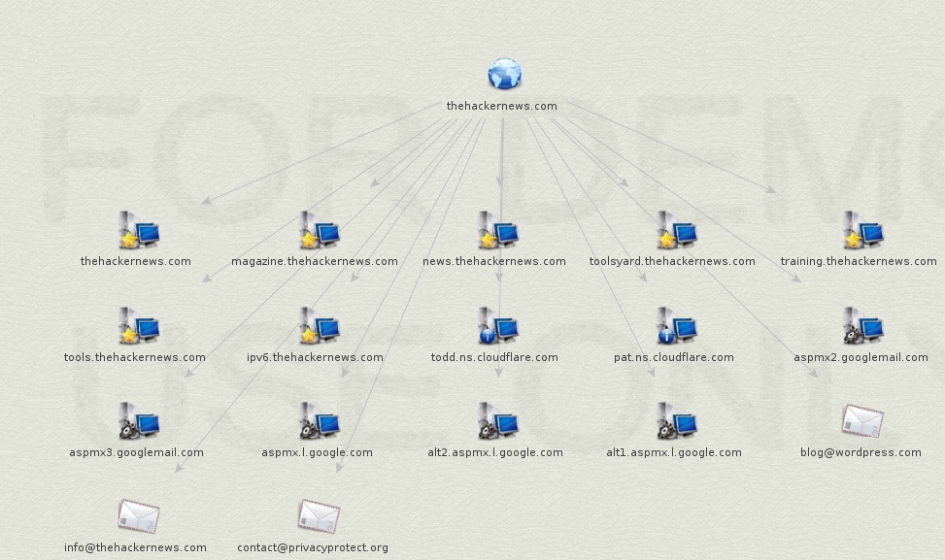Select the aspmx3.googlemail.com label text
The height and width of the screenshot is (560, 945).
137,452
